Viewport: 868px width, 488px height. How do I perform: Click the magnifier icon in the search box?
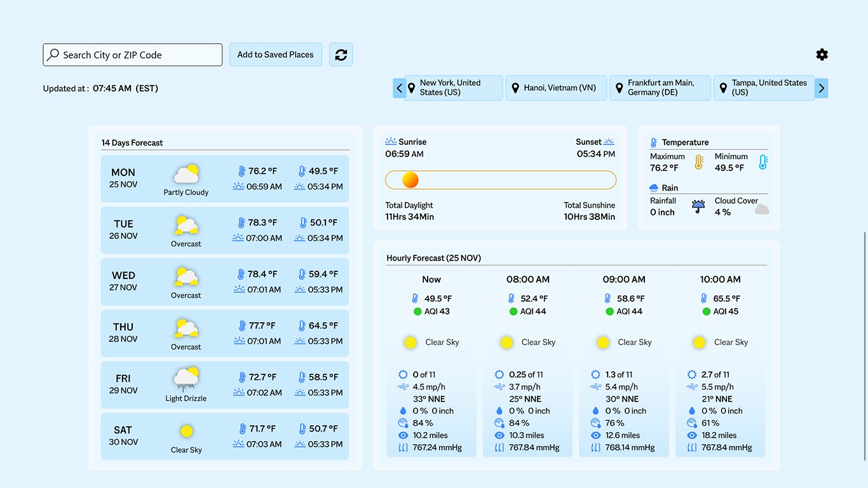(x=53, y=55)
